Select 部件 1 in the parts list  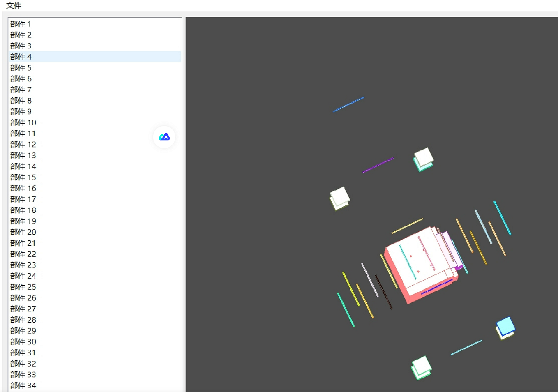(21, 24)
